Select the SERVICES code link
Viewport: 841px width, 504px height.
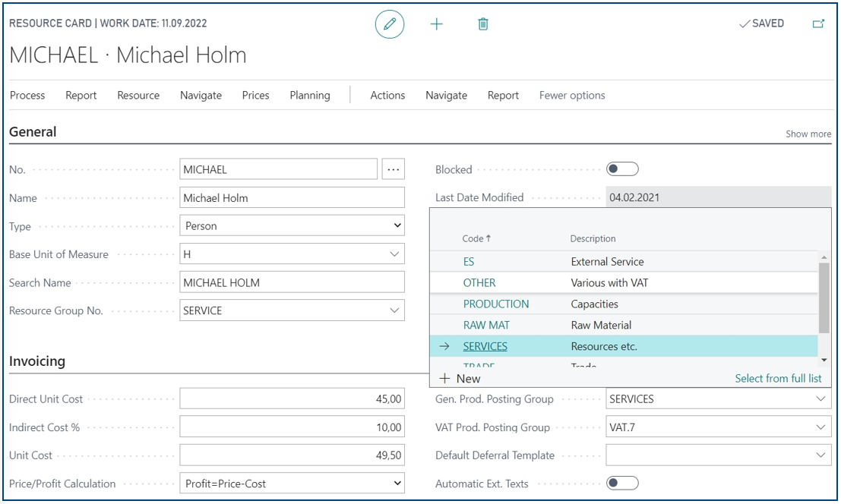(x=485, y=347)
